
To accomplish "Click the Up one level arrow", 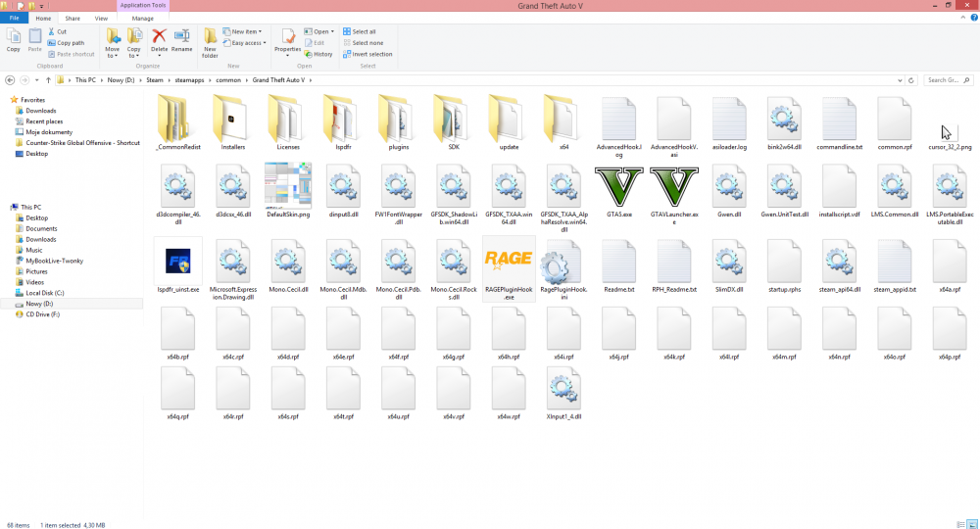I will tap(48, 80).
